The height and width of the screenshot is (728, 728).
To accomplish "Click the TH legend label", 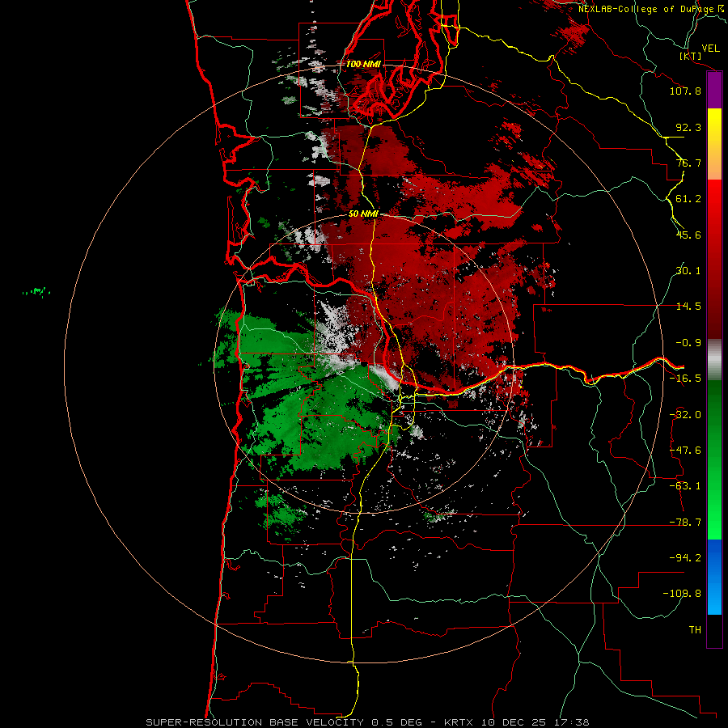I will (x=695, y=630).
